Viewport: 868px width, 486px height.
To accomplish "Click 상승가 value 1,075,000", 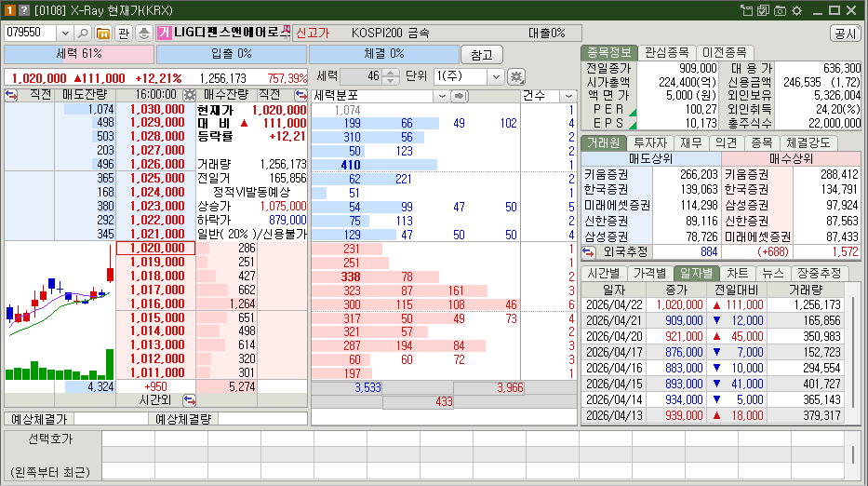I will click(283, 207).
